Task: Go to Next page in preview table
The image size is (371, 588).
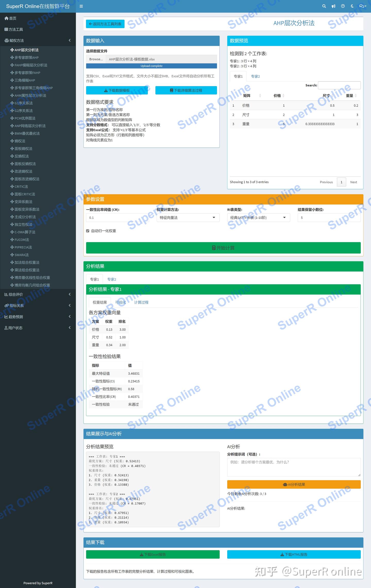Action: click(353, 182)
